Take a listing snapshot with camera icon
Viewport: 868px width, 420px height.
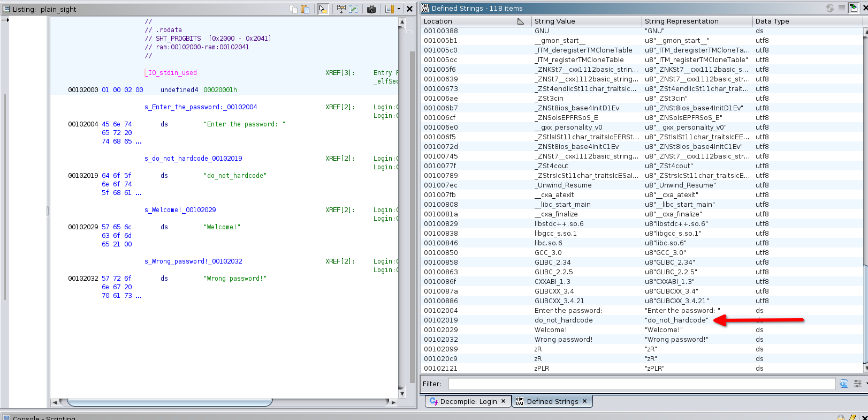tap(371, 9)
